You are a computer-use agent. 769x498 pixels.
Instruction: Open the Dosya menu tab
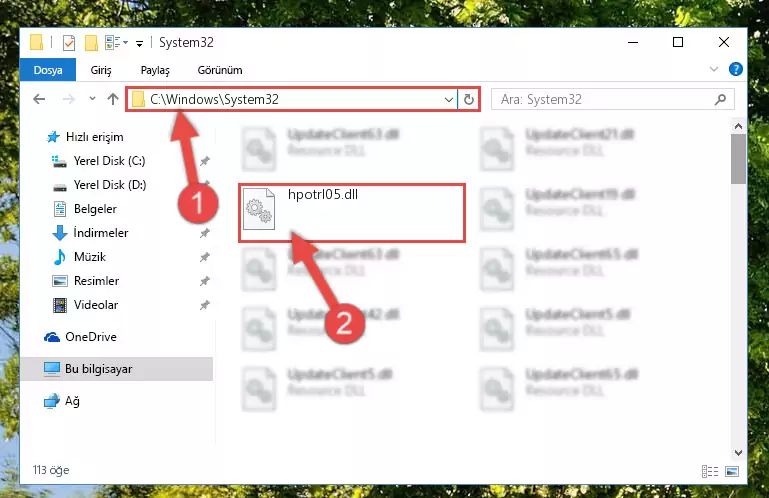click(48, 70)
